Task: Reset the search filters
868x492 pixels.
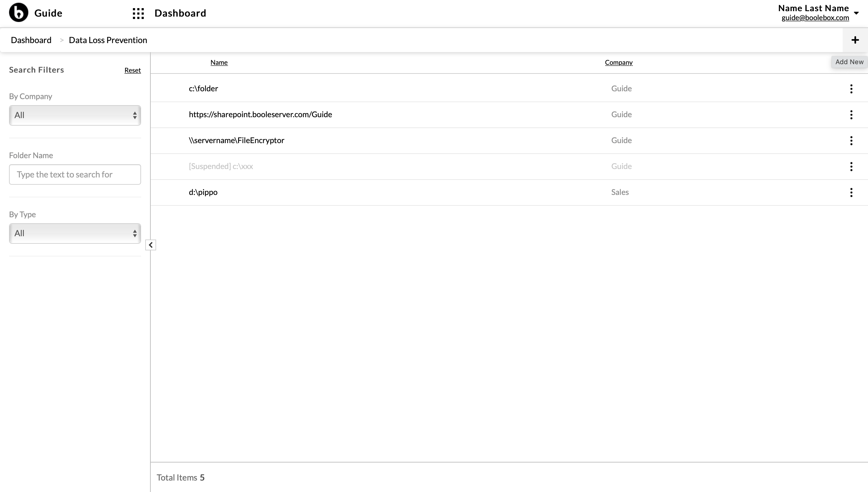Action: point(133,70)
